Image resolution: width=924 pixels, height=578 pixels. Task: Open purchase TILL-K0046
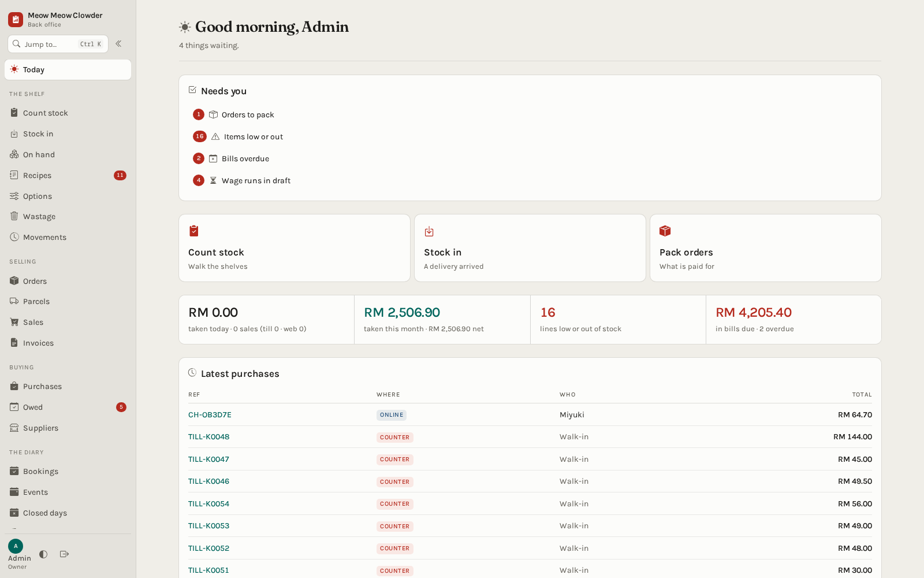pyautogui.click(x=208, y=481)
